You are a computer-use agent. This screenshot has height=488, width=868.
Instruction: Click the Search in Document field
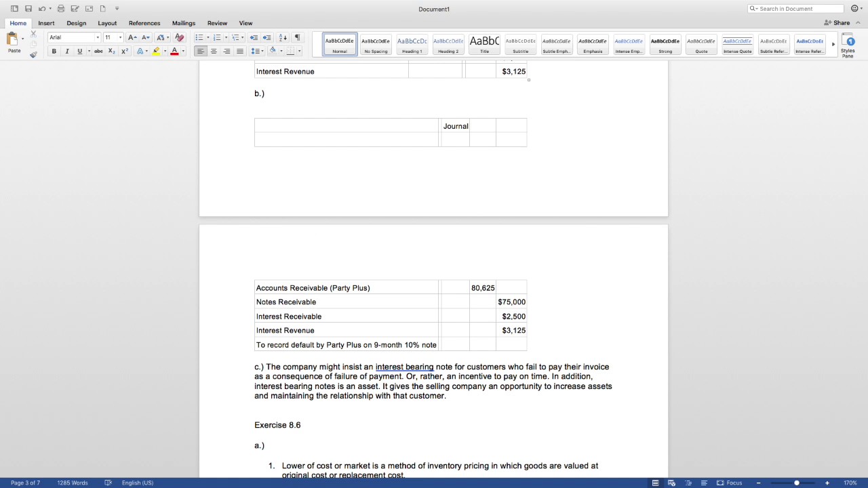(795, 9)
